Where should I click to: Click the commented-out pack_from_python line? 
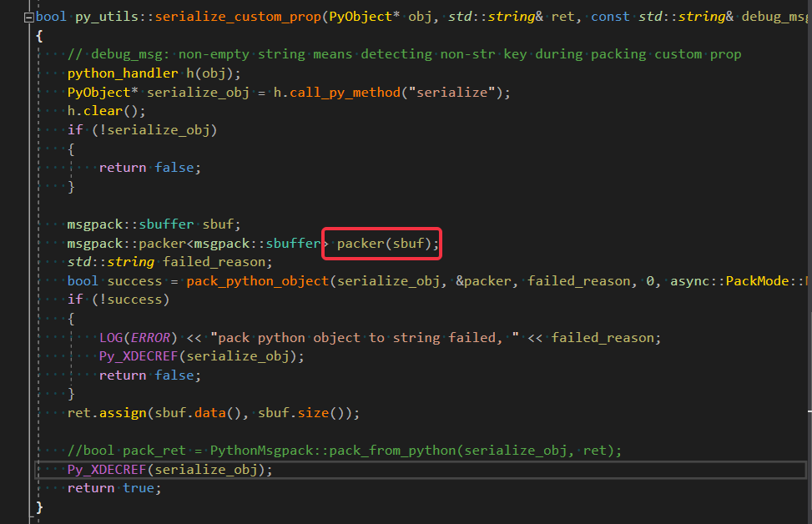point(344,451)
